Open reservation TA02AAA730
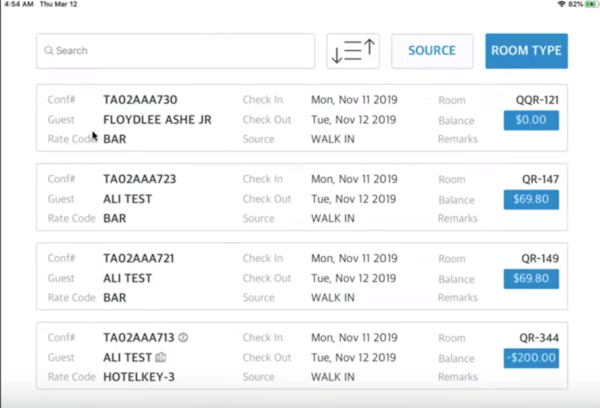 tap(140, 100)
